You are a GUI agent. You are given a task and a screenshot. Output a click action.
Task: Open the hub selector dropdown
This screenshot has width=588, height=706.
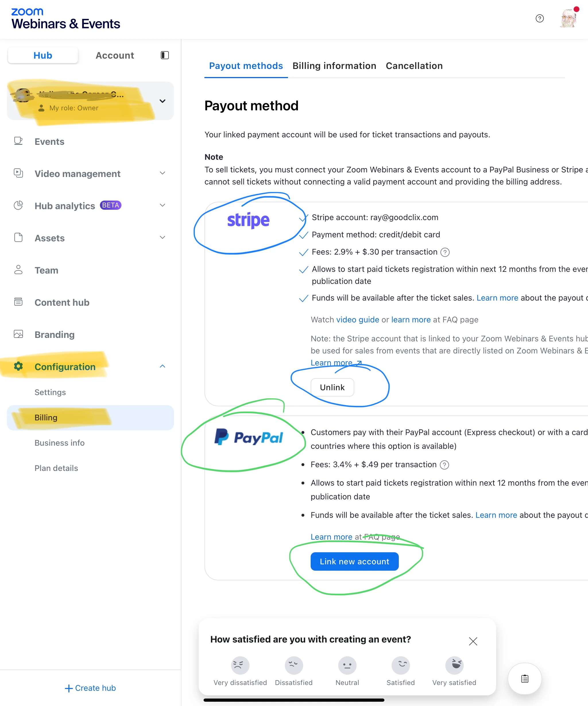(162, 101)
